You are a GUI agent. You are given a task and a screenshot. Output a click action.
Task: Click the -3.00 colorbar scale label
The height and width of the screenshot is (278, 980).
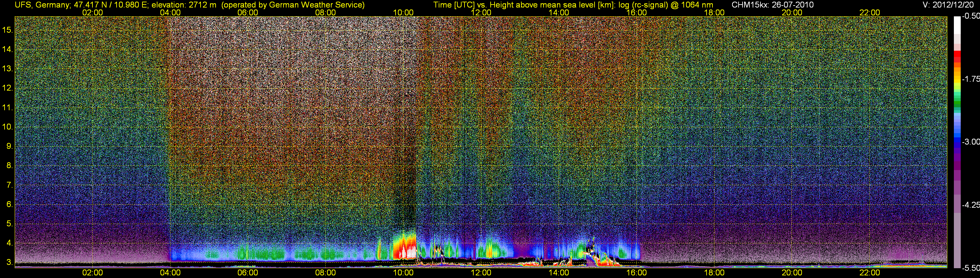[x=971, y=142]
